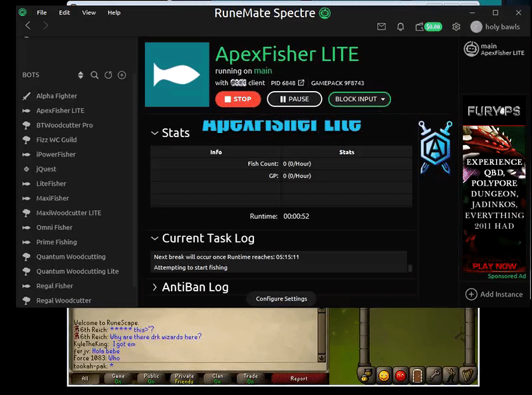Select Omni Fisher bot

click(x=55, y=227)
